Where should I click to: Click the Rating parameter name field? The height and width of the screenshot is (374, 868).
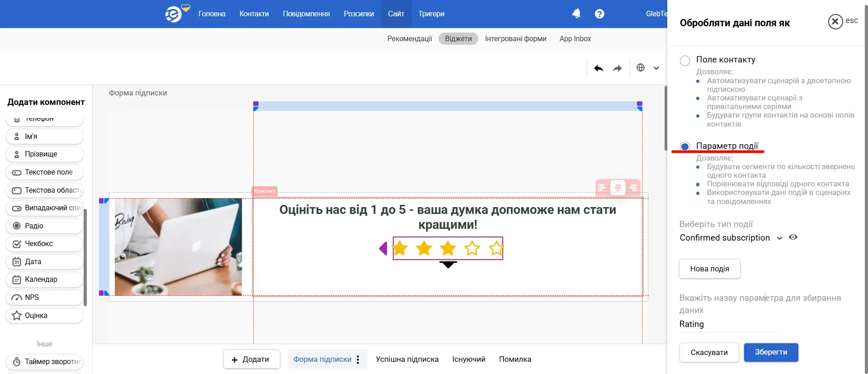coord(728,324)
